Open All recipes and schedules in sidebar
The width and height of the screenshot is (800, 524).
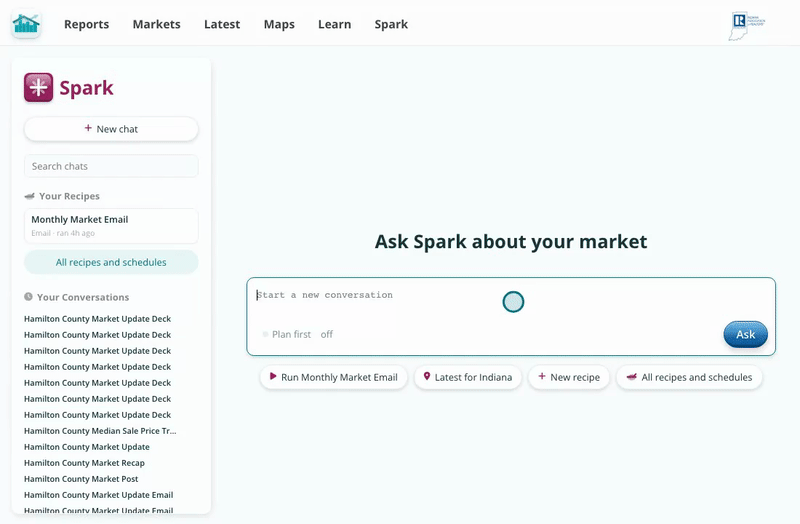(111, 262)
